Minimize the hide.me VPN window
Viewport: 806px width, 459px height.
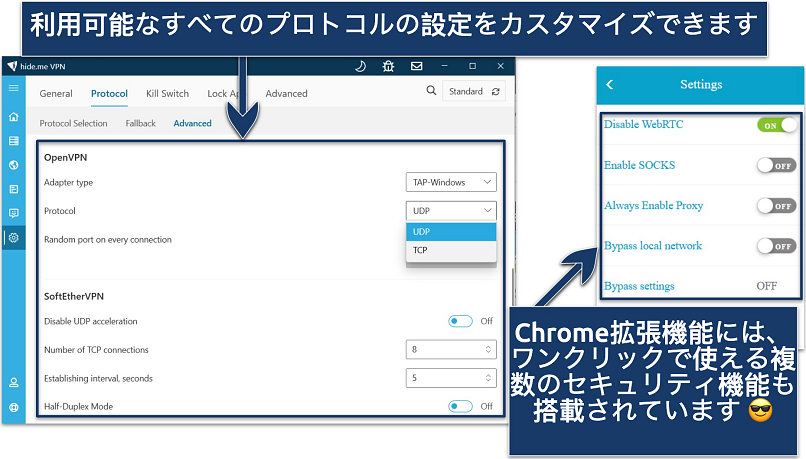[445, 66]
